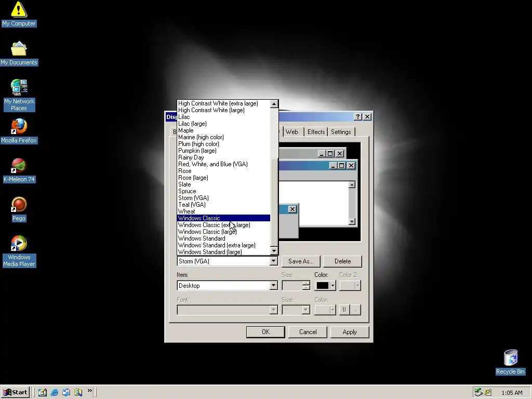Choose Rose (large) scheme
Image resolution: width=532 pixels, height=399 pixels.
pyautogui.click(x=223, y=178)
